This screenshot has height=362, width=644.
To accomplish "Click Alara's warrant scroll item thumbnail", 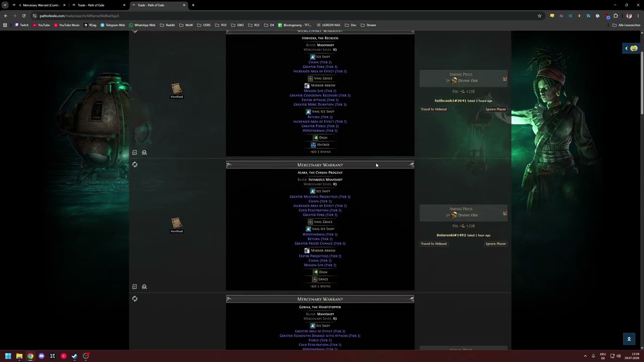I will (176, 223).
